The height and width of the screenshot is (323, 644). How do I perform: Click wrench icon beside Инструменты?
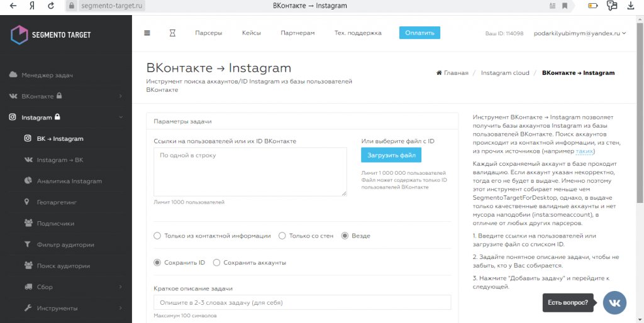click(x=28, y=308)
